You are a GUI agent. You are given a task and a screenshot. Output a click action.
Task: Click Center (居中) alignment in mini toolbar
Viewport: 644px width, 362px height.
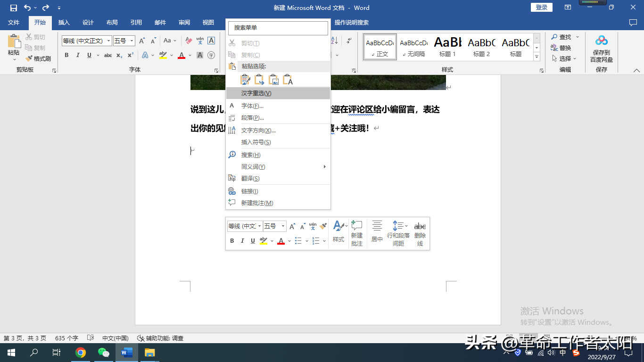(x=377, y=232)
